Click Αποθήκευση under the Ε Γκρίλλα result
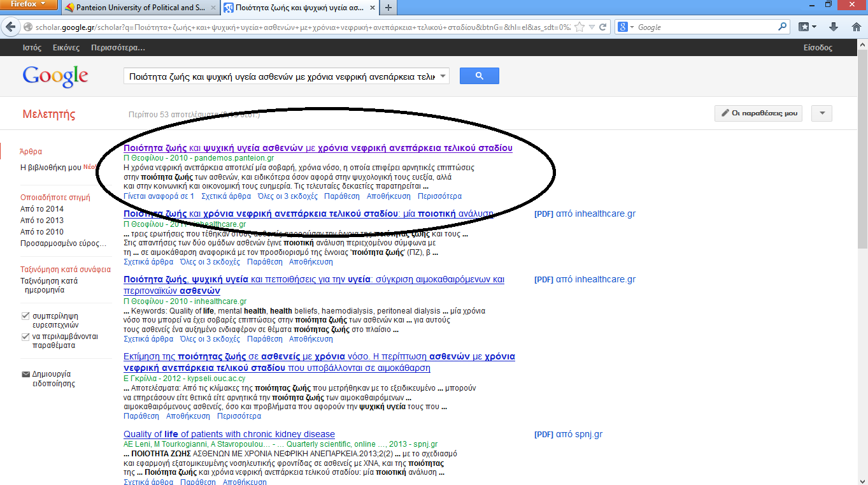The height and width of the screenshot is (485, 868). point(188,416)
